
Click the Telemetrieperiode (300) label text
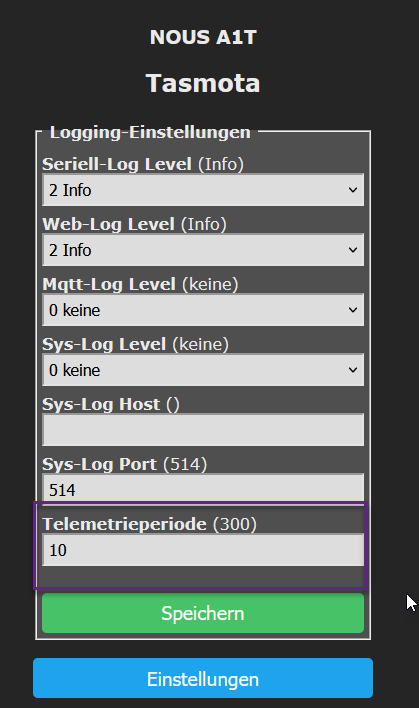coord(149,524)
